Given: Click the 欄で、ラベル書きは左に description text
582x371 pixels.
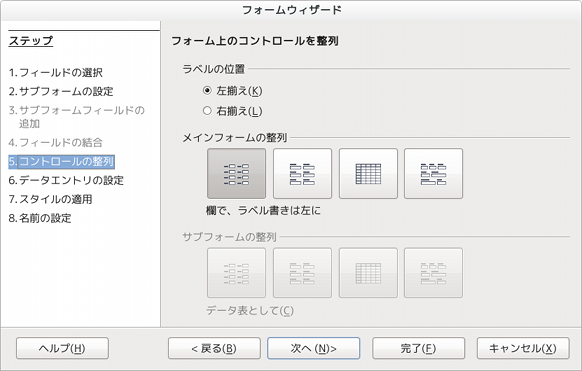Looking at the screenshot, I should (264, 211).
